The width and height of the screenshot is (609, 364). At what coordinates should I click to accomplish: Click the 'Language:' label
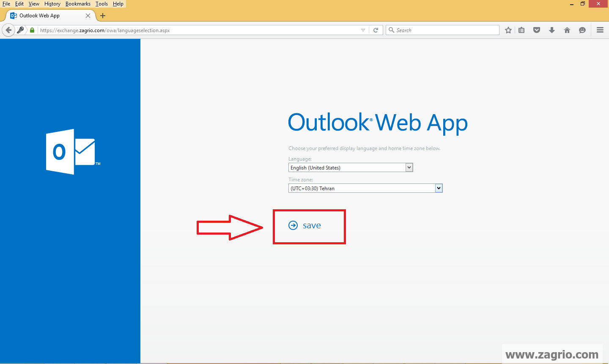pos(300,159)
